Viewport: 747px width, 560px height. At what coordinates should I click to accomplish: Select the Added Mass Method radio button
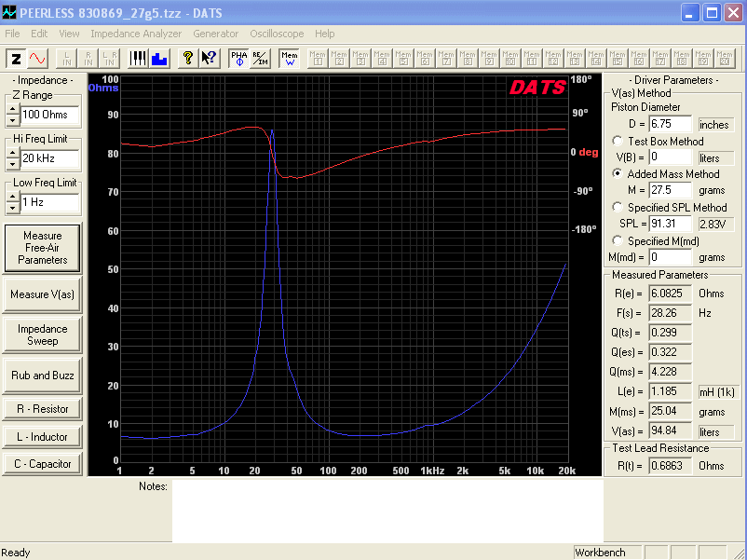618,173
